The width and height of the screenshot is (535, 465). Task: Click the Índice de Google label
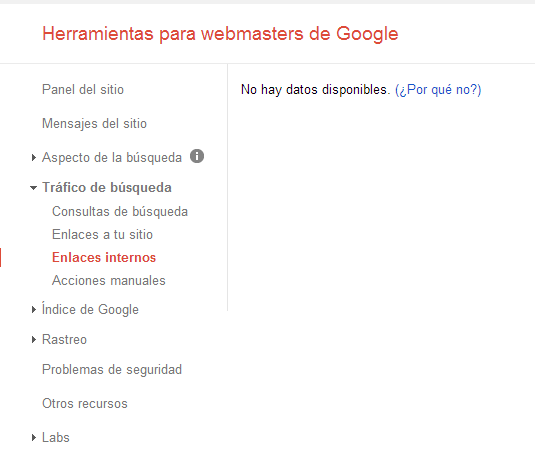(x=90, y=309)
